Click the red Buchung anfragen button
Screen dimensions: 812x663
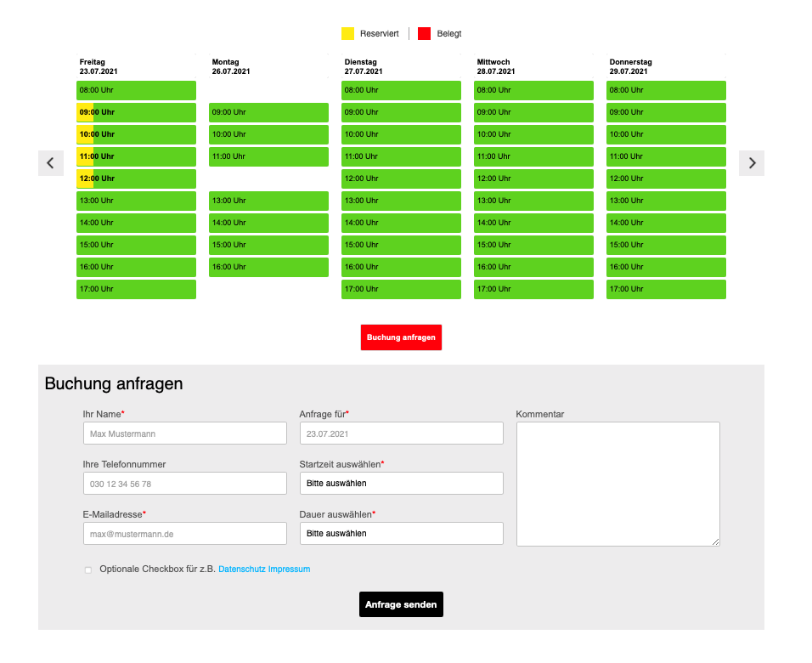[x=401, y=337]
